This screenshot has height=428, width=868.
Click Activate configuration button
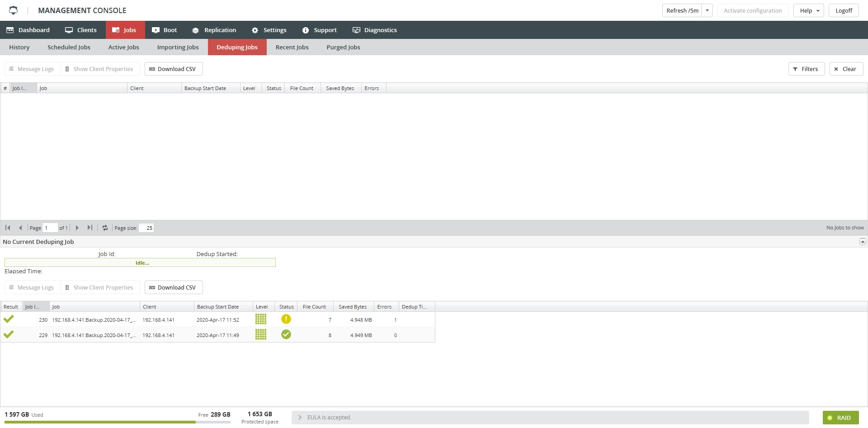[x=753, y=10]
